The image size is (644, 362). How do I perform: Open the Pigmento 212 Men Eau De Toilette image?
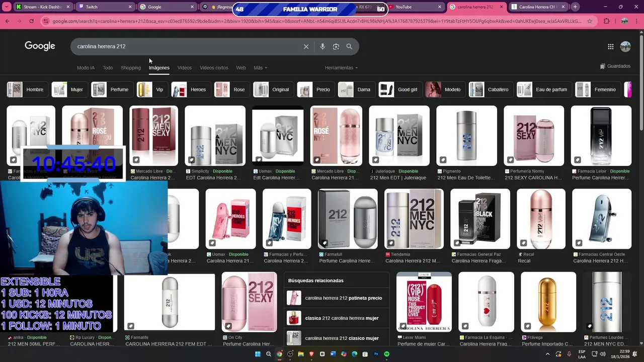(x=466, y=136)
